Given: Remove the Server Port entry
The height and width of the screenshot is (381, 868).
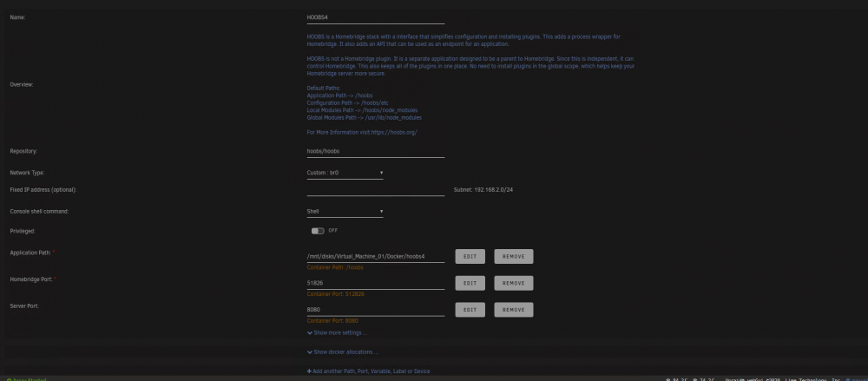Looking at the screenshot, I should 514,310.
